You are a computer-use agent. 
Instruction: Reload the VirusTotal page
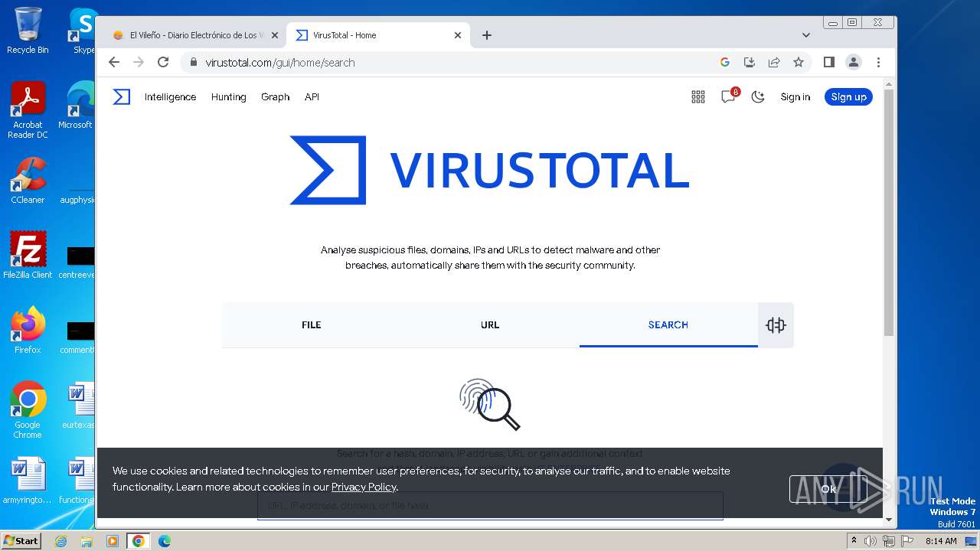163,62
